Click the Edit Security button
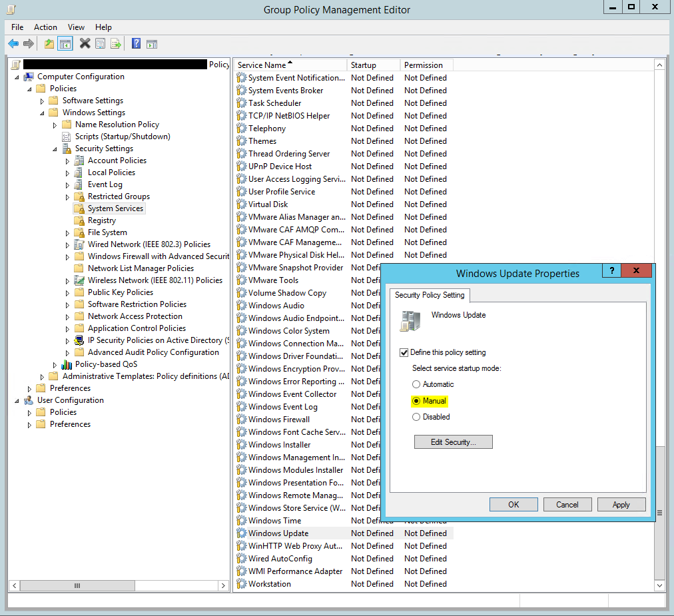This screenshot has height=616, width=674. click(x=454, y=442)
